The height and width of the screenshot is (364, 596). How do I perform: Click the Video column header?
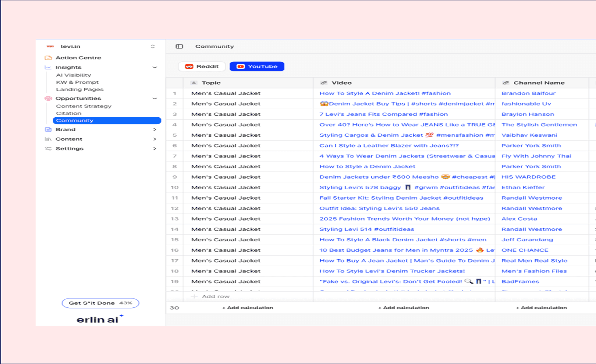click(404, 83)
